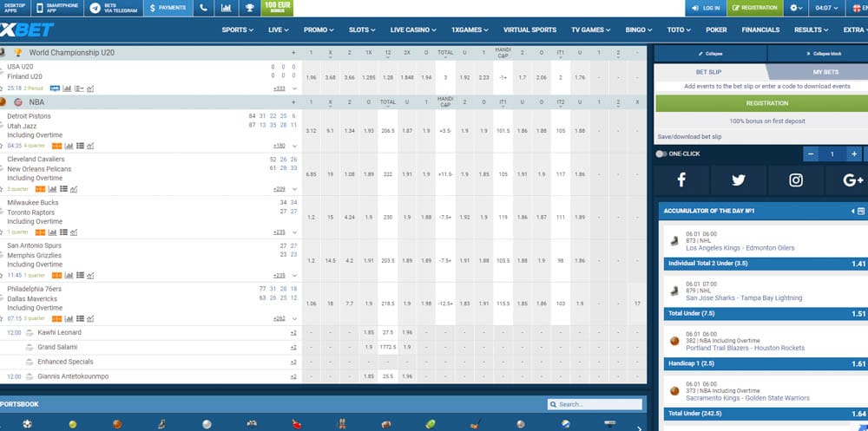Click Save/download bet slip link
The height and width of the screenshot is (431, 868).
click(x=689, y=137)
